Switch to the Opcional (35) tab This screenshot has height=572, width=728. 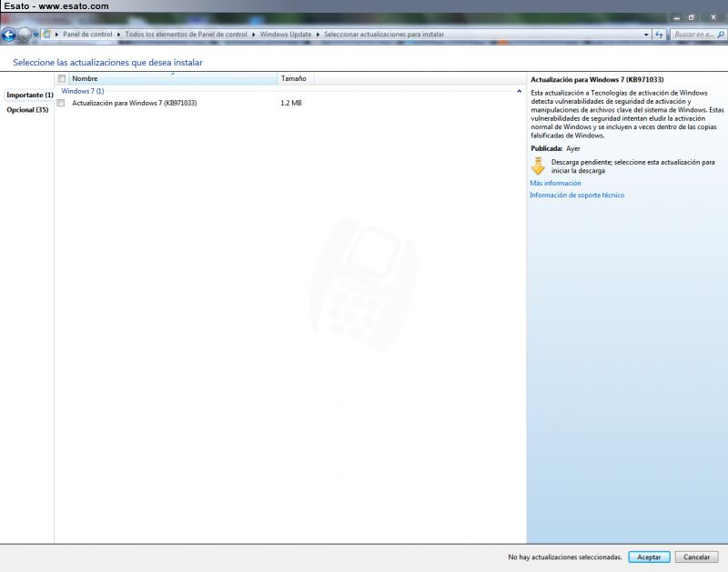(x=27, y=110)
